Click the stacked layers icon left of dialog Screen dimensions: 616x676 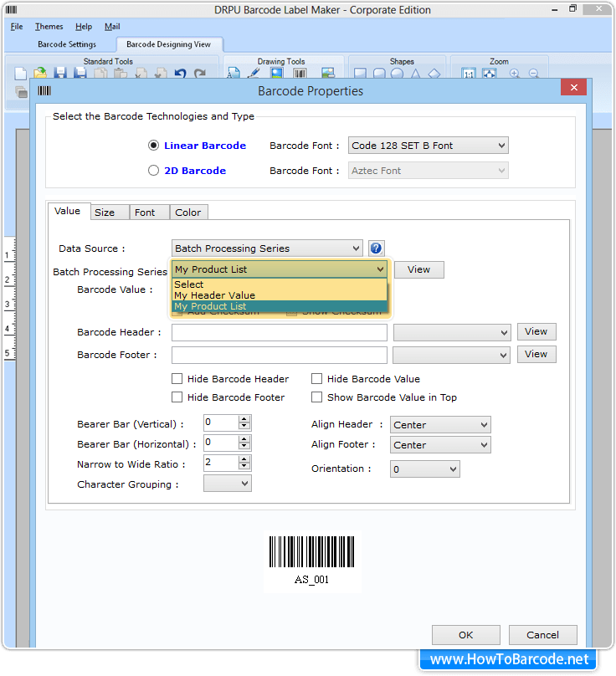point(21,92)
